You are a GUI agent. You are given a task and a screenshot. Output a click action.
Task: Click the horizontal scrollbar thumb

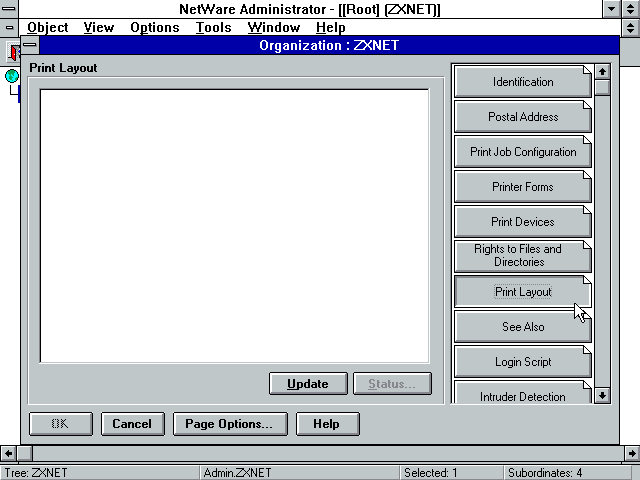(24, 453)
